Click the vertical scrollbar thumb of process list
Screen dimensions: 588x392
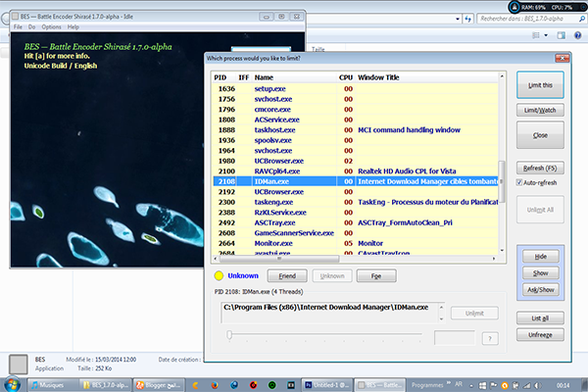[x=502, y=182]
